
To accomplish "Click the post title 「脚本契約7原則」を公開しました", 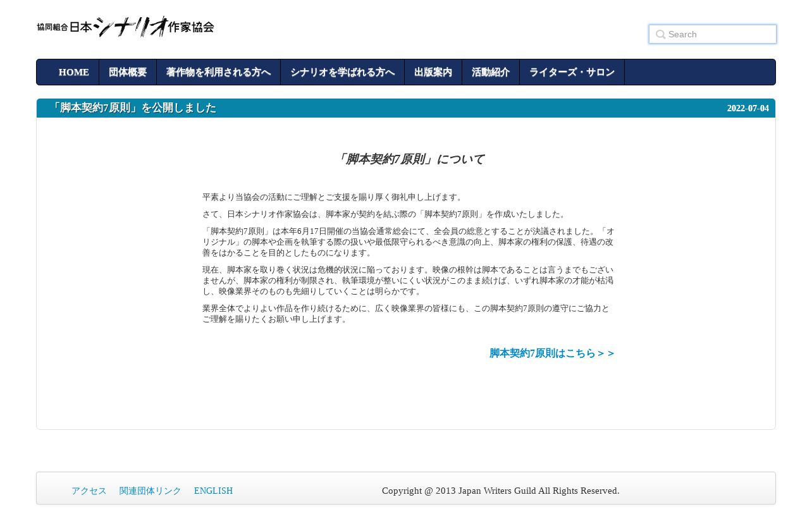I will (x=133, y=108).
